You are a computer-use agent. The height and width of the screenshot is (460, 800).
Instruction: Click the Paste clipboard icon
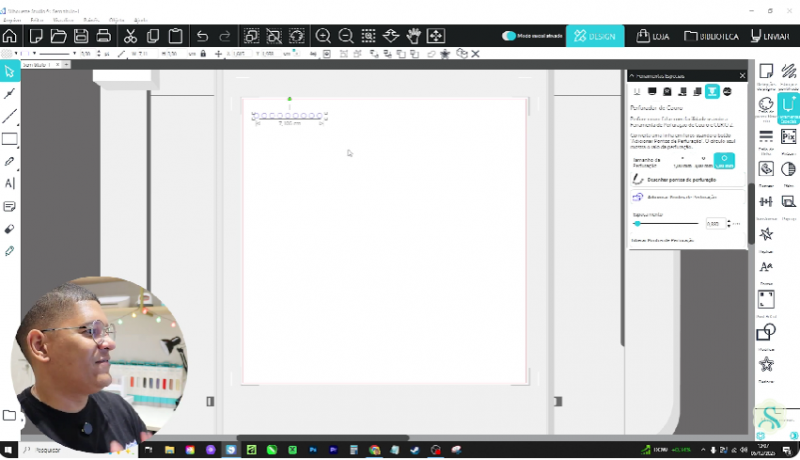tap(175, 36)
